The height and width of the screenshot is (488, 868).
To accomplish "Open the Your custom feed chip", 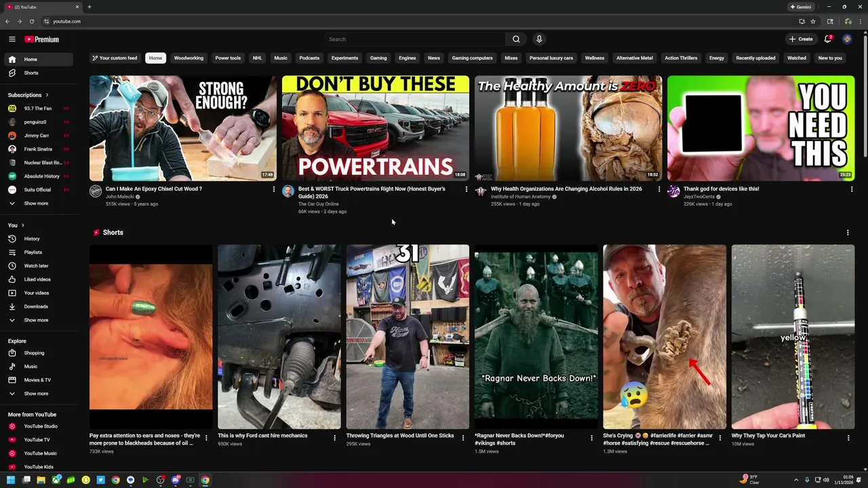I will click(115, 58).
